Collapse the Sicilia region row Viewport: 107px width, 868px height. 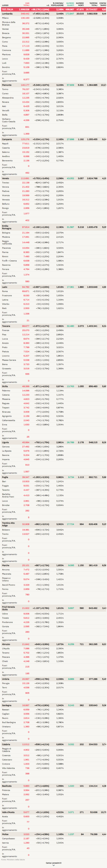pyautogui.click(x=54, y=386)
